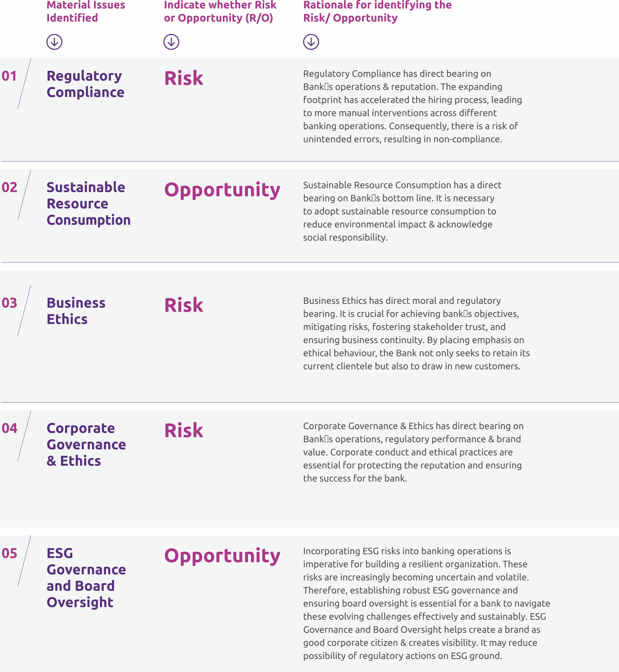
Task: Click the Risk label for Regulatory Compliance
Action: click(184, 78)
